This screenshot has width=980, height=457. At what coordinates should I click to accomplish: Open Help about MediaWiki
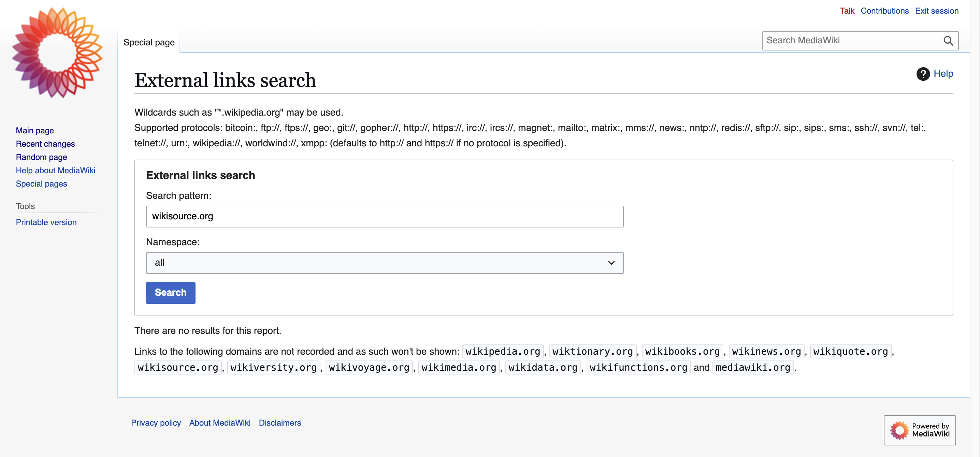(56, 170)
